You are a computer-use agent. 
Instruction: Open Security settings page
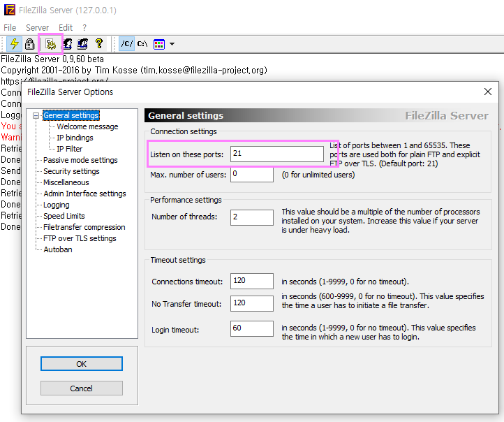[x=71, y=171]
